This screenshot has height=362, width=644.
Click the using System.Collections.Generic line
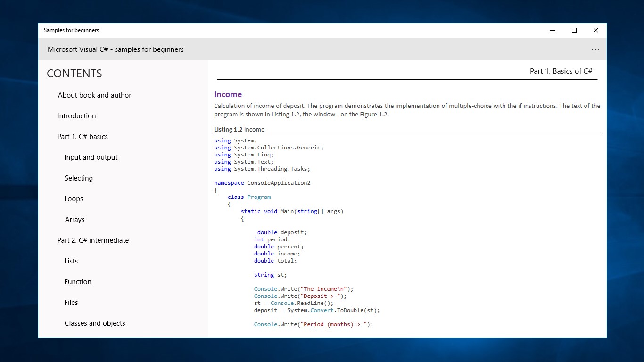click(x=269, y=148)
